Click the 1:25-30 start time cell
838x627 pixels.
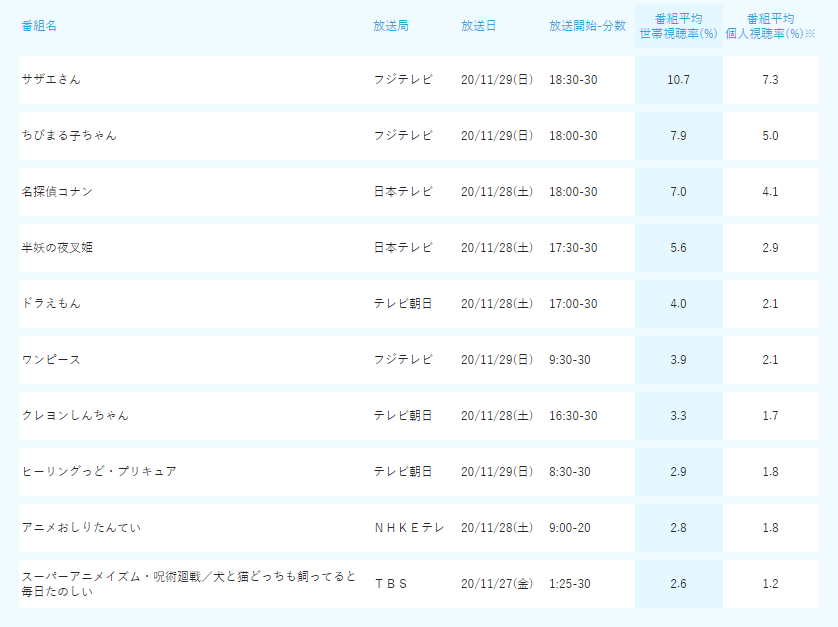point(570,584)
